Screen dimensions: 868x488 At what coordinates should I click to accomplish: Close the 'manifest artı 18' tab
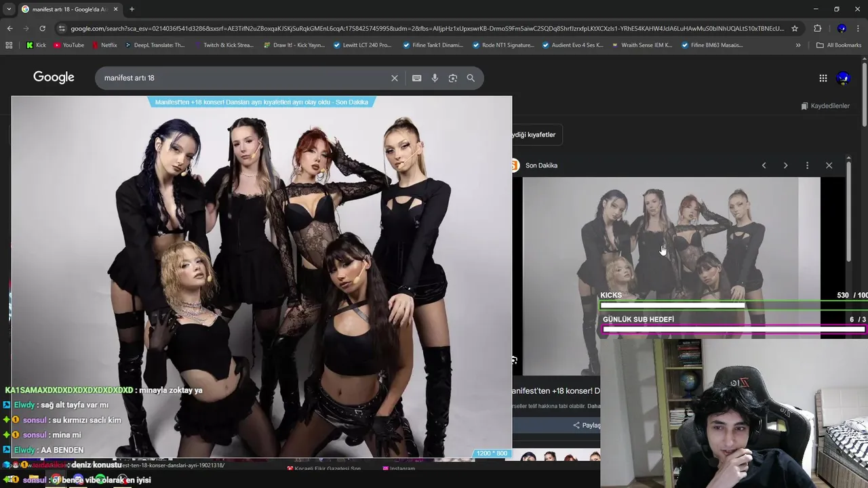pos(115,9)
